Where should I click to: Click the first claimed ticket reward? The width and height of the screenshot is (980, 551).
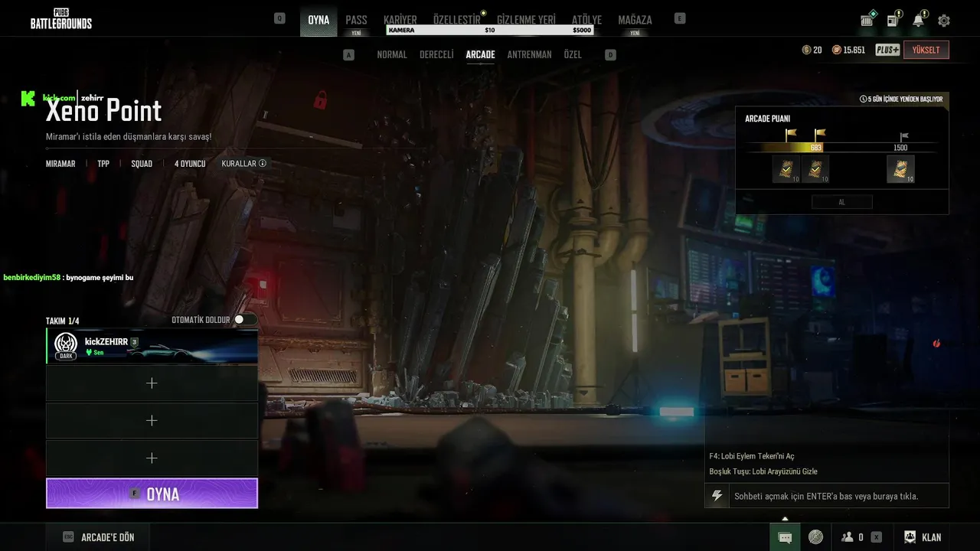(786, 169)
